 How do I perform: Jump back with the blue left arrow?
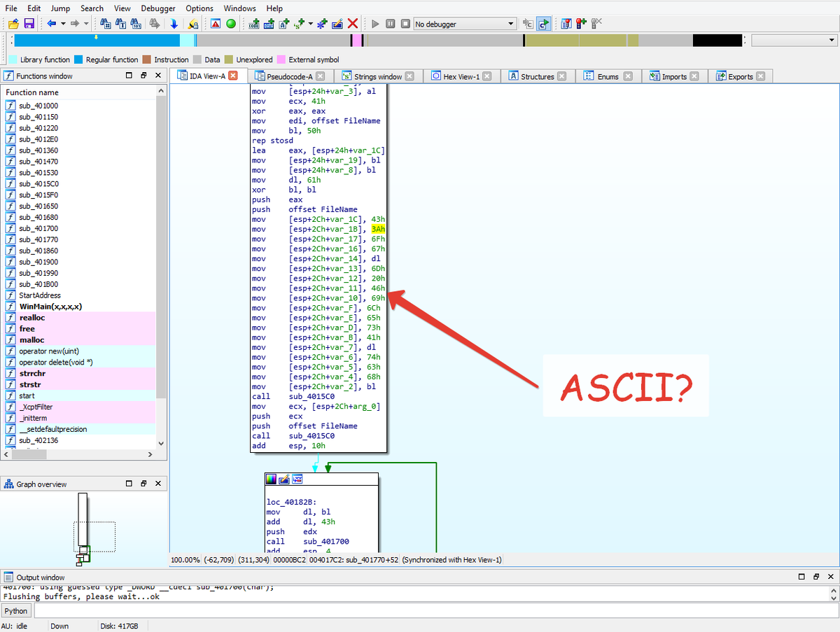click(52, 24)
